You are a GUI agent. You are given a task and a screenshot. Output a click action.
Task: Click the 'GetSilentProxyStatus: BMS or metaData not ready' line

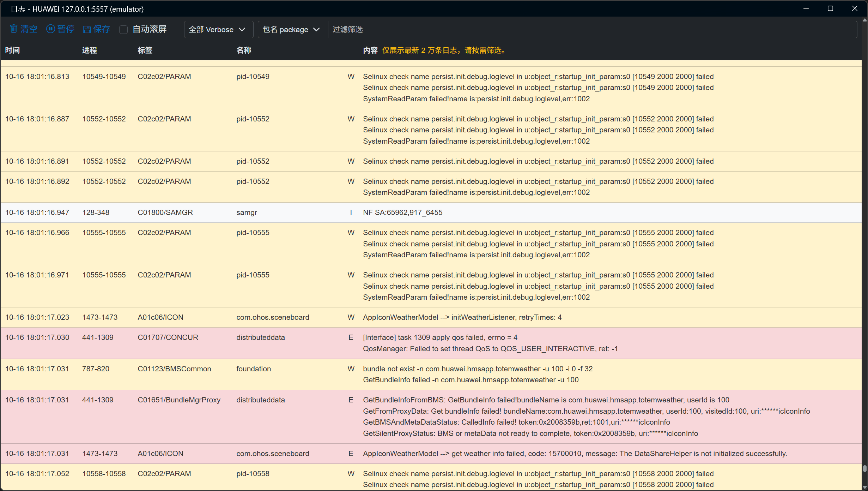530,433
